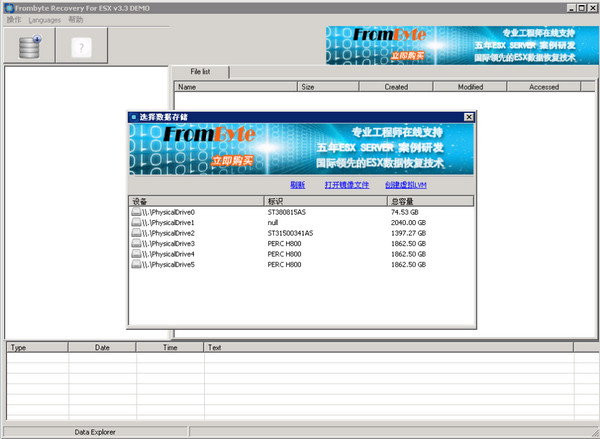Open the Languages menu
Viewport: 600px width, 439px height.
44,19
